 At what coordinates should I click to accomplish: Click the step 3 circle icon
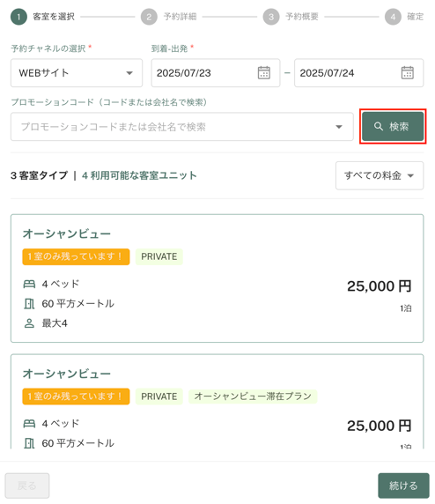tap(271, 17)
